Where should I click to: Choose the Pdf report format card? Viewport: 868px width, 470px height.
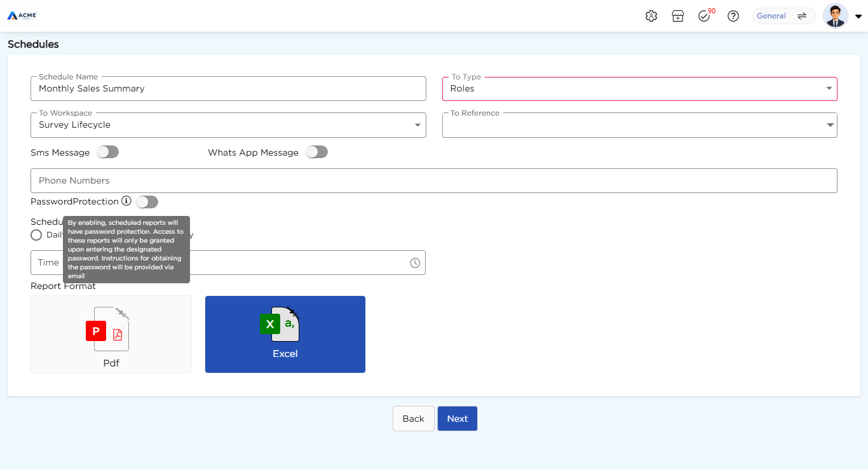coord(111,335)
